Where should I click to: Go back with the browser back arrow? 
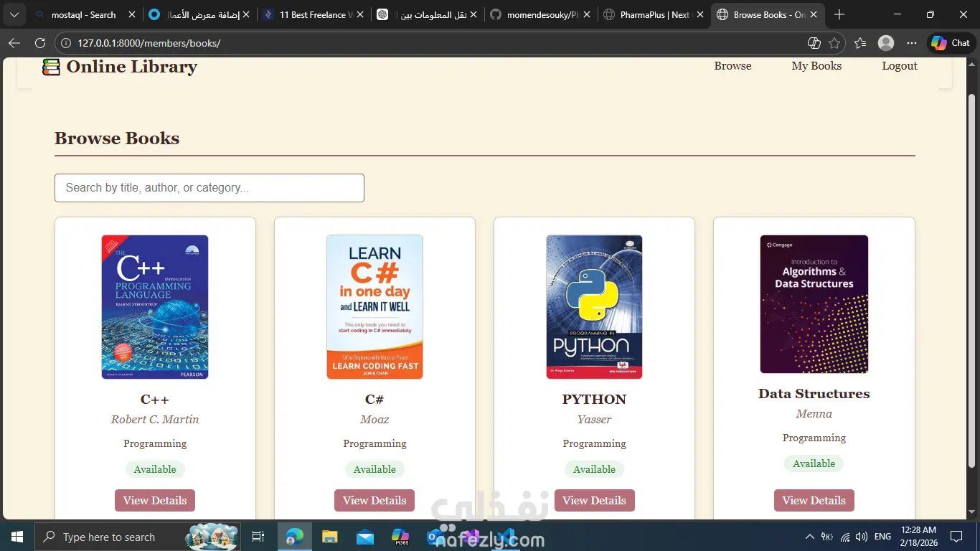pos(14,43)
